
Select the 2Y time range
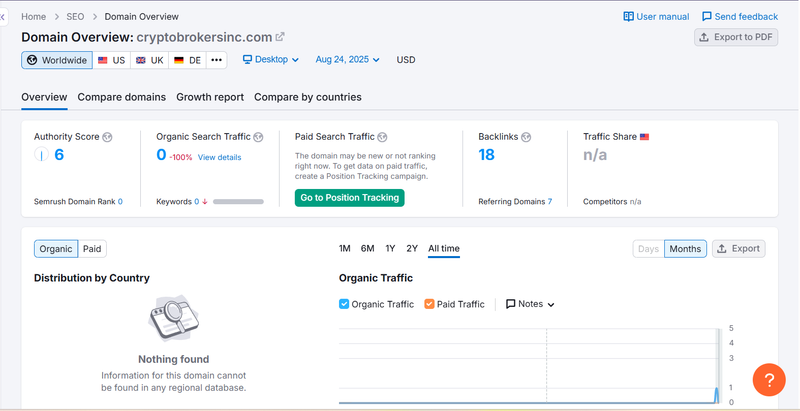pyautogui.click(x=412, y=248)
